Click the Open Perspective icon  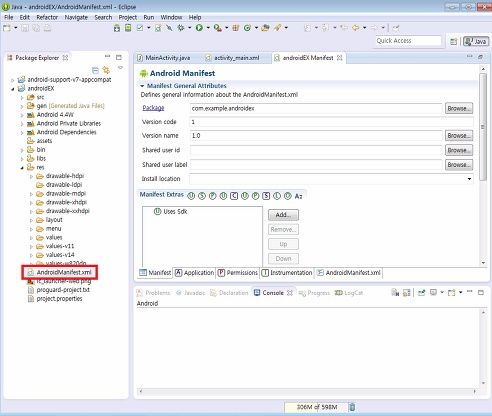click(x=453, y=42)
